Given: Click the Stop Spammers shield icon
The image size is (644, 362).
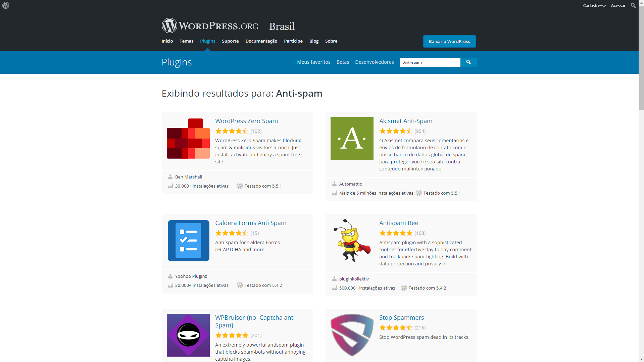Looking at the screenshot, I should tap(352, 335).
